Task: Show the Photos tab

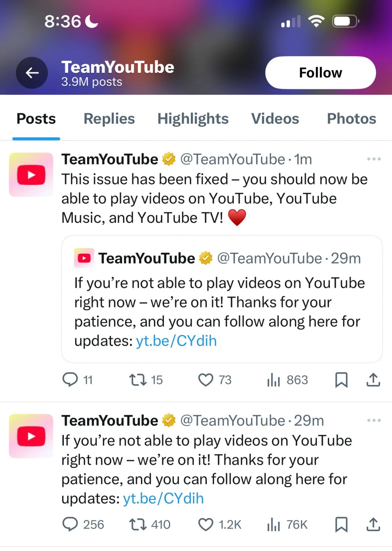Action: click(351, 119)
